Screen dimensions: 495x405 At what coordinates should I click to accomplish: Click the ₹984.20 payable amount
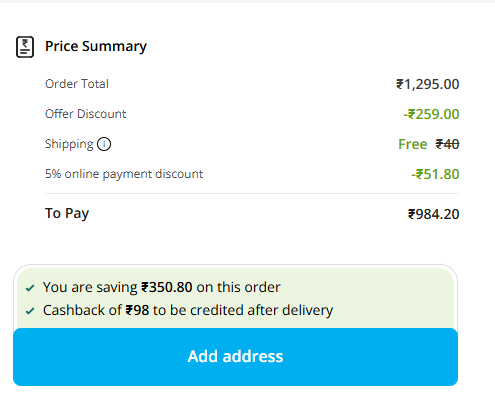point(434,214)
